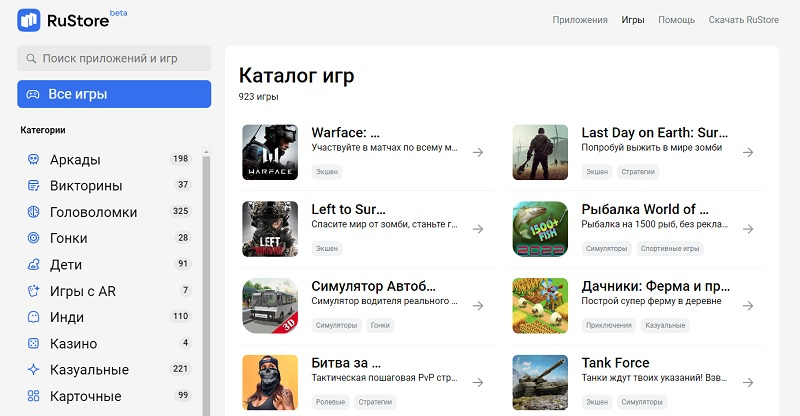Open the Казуальные category label

tap(89, 370)
